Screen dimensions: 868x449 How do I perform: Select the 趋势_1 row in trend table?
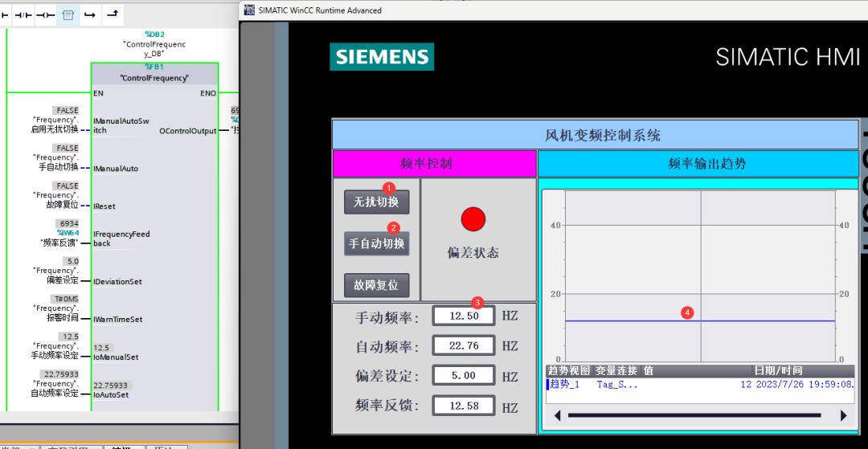700,384
